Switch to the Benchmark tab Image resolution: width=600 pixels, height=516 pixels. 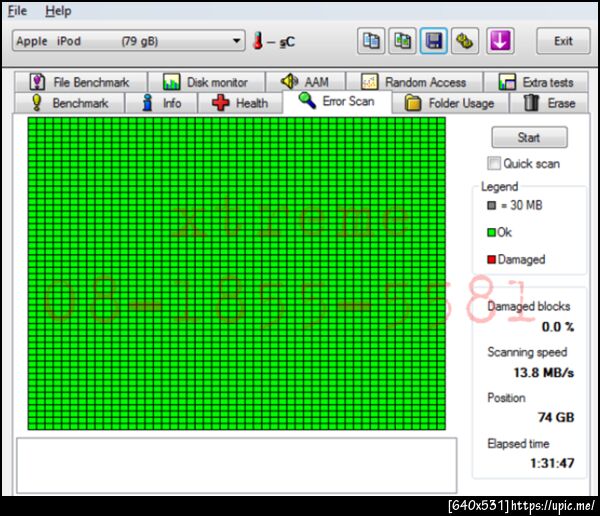(x=69, y=103)
